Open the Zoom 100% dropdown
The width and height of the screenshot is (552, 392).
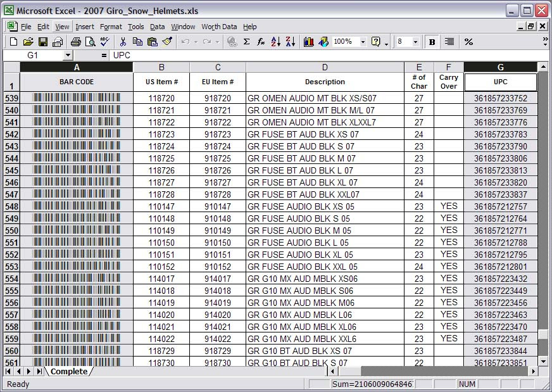click(363, 42)
